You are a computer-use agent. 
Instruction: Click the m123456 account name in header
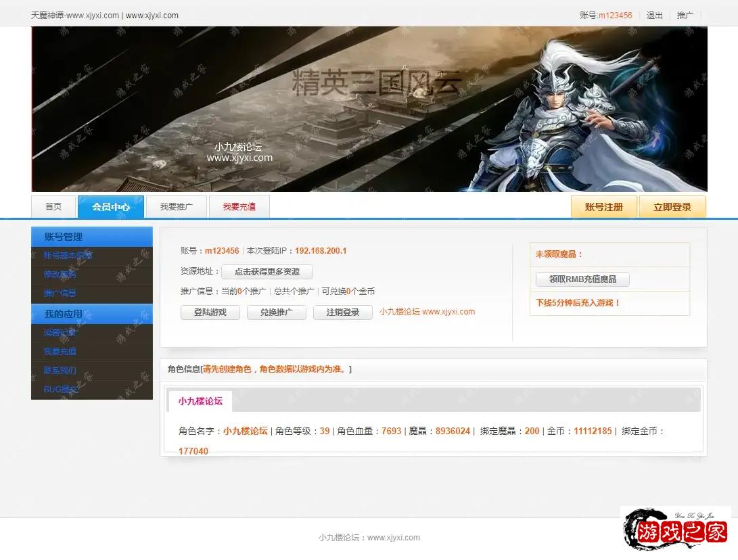[615, 15]
